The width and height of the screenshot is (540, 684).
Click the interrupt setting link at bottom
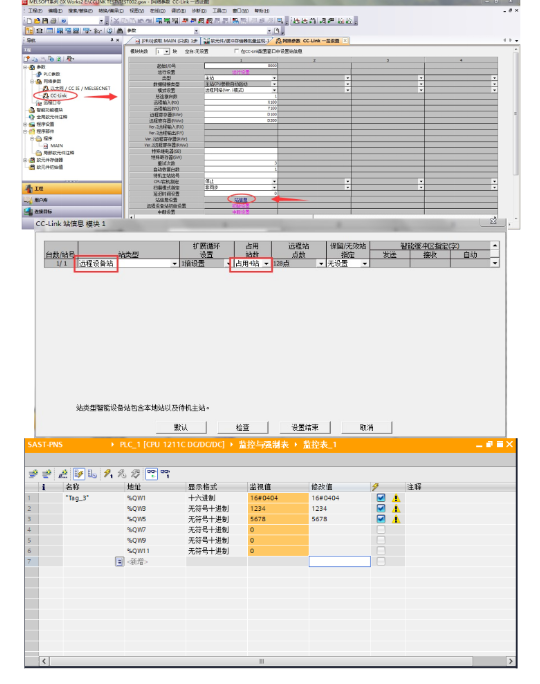[241, 212]
